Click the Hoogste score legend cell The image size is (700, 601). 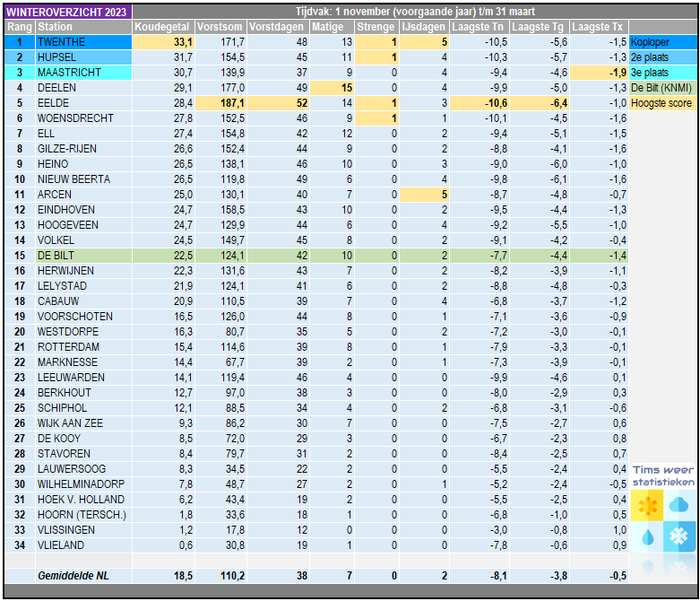pyautogui.click(x=663, y=103)
